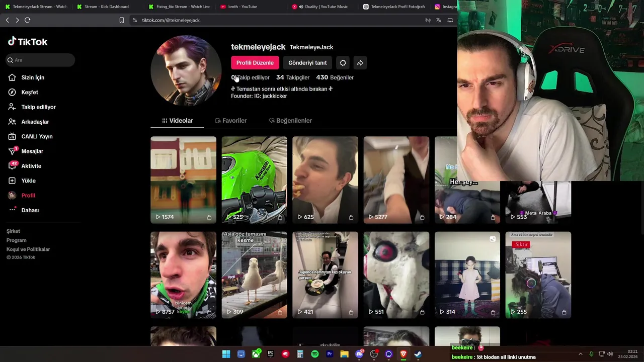Screen dimensions: 644x362
Task: Open Spotify from taskbar
Action: click(x=315, y=354)
